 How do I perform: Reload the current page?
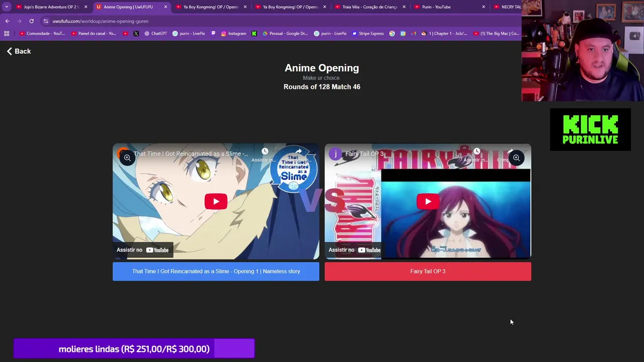coord(31,21)
